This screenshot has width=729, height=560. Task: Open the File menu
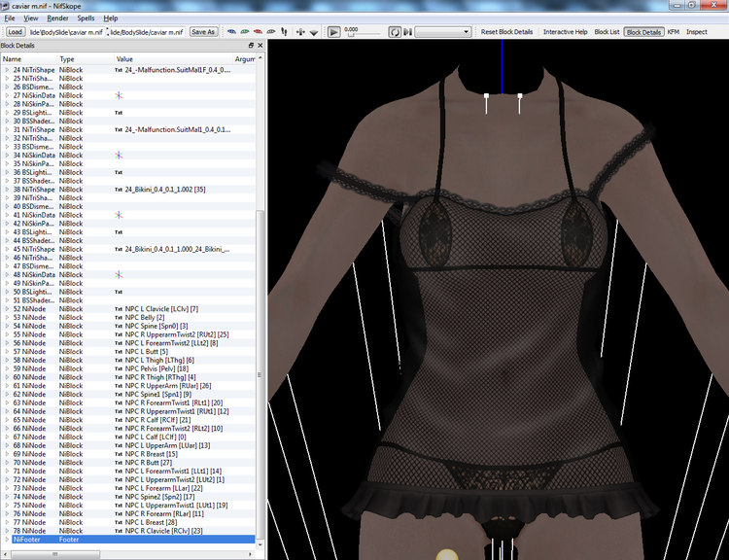pyautogui.click(x=10, y=18)
